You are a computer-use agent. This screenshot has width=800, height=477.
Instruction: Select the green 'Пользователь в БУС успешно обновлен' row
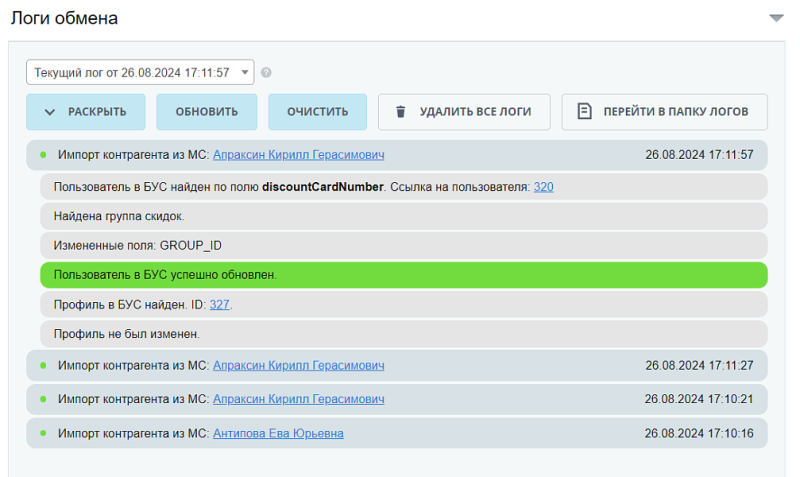403,275
